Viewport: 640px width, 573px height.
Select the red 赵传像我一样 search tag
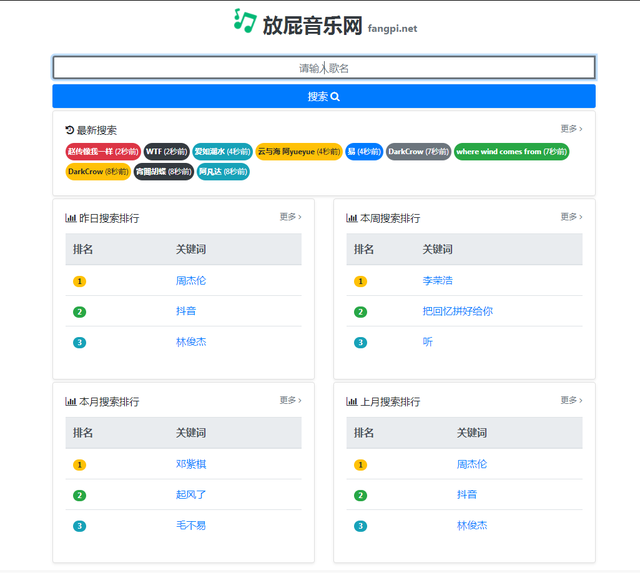[103, 152]
